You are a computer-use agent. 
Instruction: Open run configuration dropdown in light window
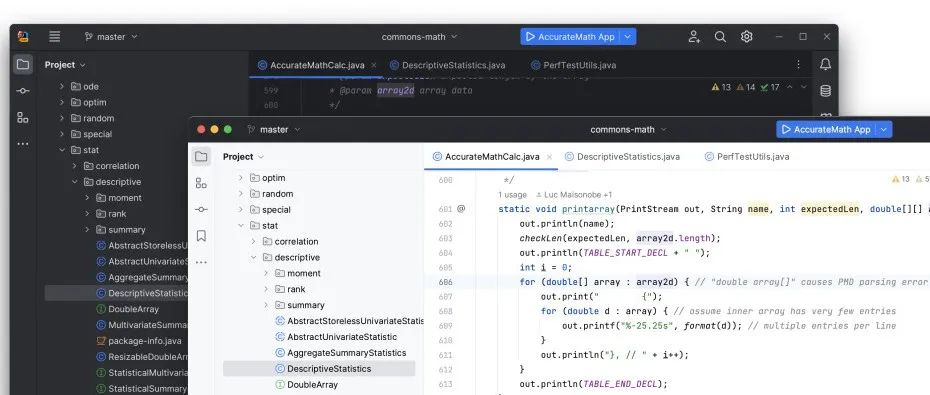tap(884, 129)
